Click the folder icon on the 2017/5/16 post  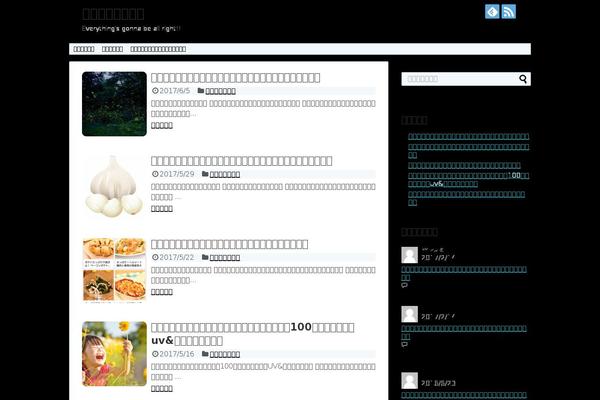coord(205,354)
